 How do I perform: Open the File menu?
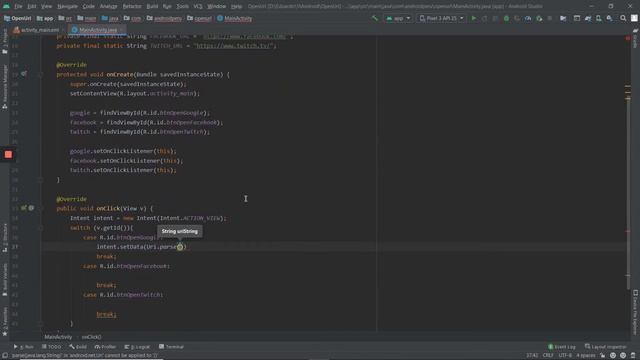click(x=18, y=7)
